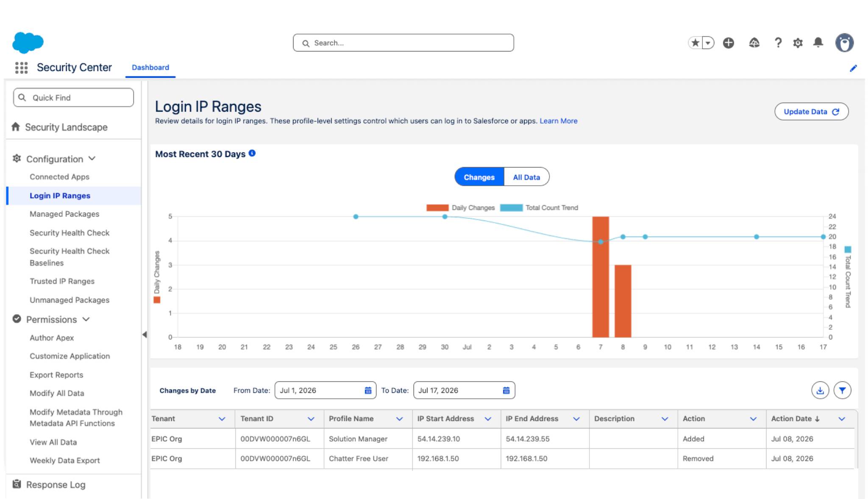
Task: Switch the chart to All Data view
Action: 526,177
